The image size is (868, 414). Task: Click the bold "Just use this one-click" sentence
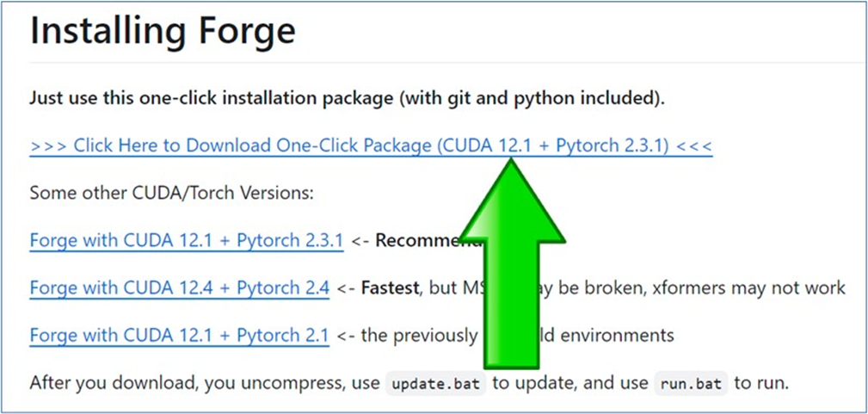(x=215, y=98)
